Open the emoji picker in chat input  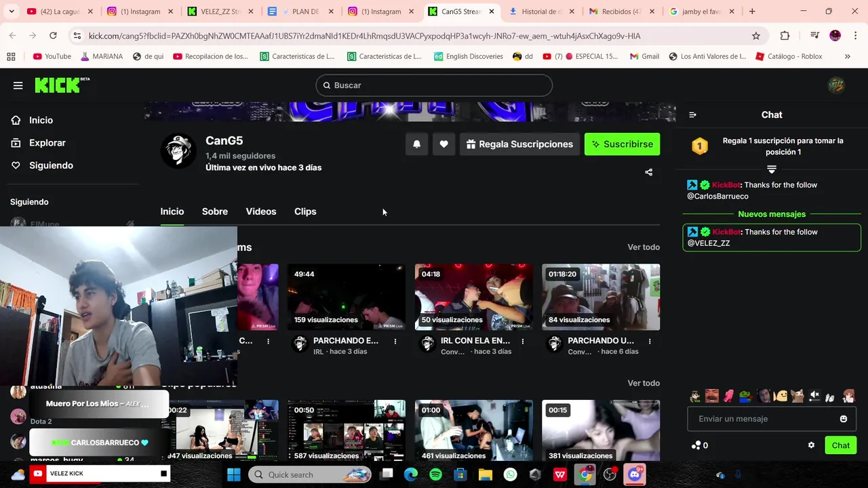click(844, 419)
